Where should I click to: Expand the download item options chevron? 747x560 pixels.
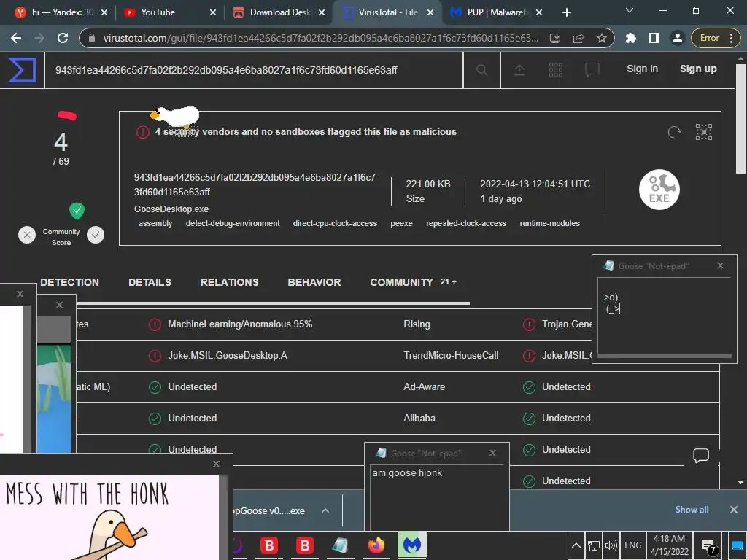(325, 510)
